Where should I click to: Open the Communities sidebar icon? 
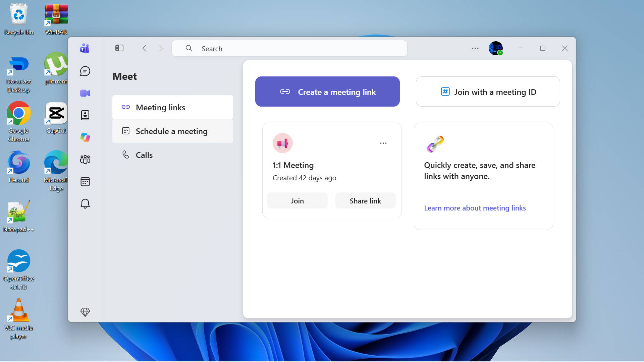(85, 160)
